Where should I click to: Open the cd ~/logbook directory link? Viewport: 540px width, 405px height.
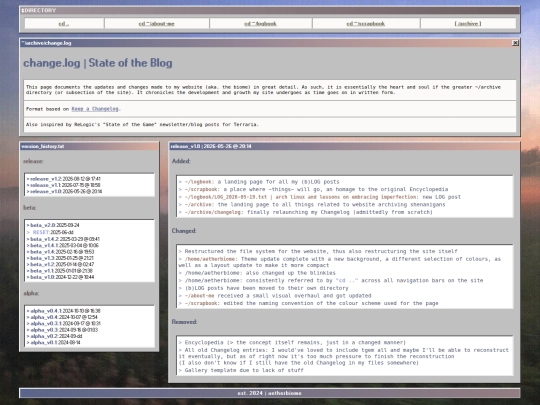pos(260,23)
